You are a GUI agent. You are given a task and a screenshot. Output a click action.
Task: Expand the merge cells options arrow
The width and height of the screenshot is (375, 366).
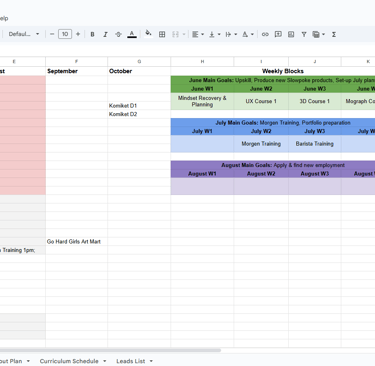click(184, 34)
